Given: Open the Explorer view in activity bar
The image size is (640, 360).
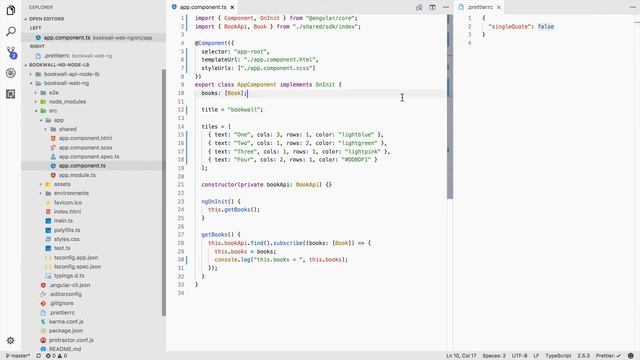Looking at the screenshot, I should click(x=11, y=10).
